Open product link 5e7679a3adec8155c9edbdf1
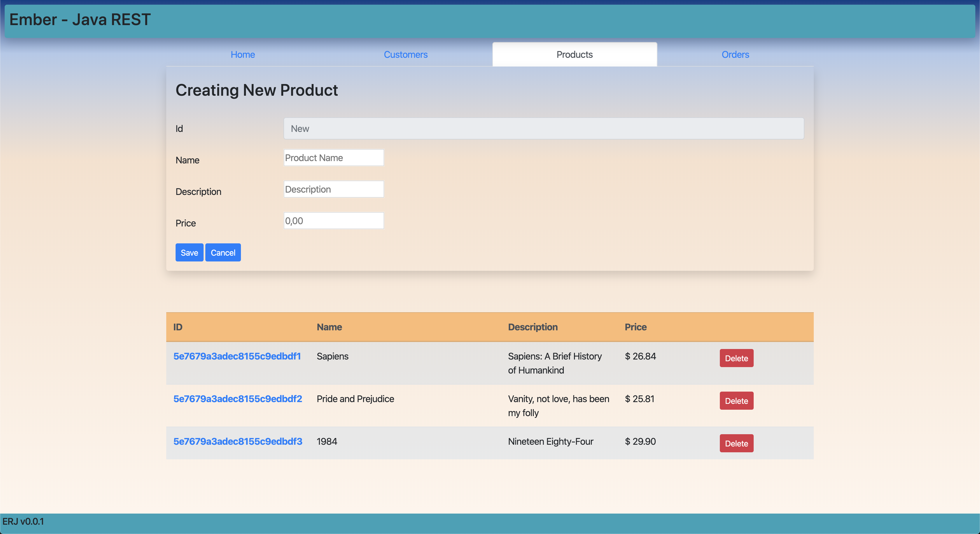Image resolution: width=980 pixels, height=534 pixels. point(237,356)
